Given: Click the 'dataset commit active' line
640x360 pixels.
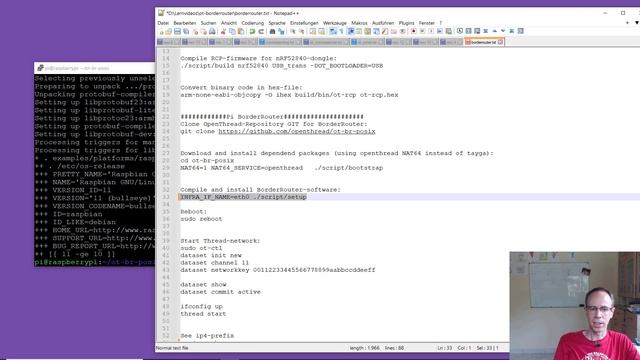Looking at the screenshot, I should pos(220,292).
